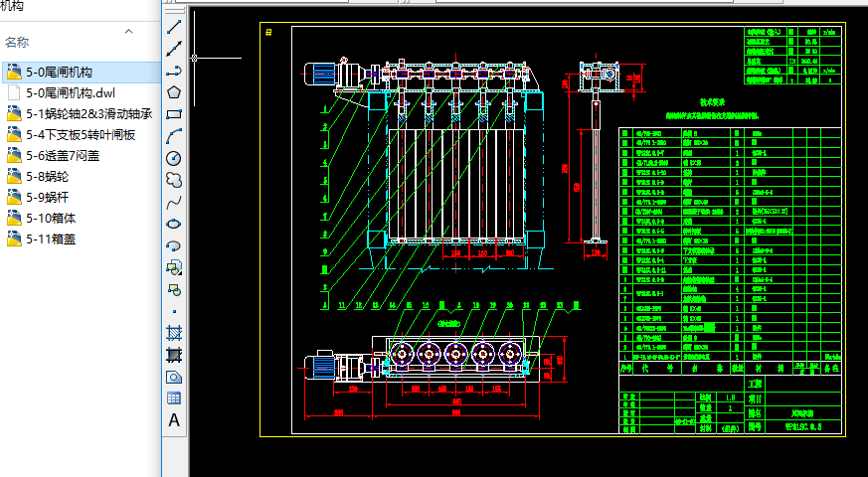Sort by the 名称 column header
868x477 pixels.
tap(17, 42)
